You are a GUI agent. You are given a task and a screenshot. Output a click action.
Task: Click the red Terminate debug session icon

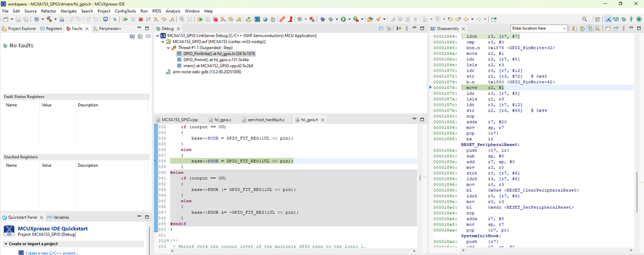(x=141, y=19)
